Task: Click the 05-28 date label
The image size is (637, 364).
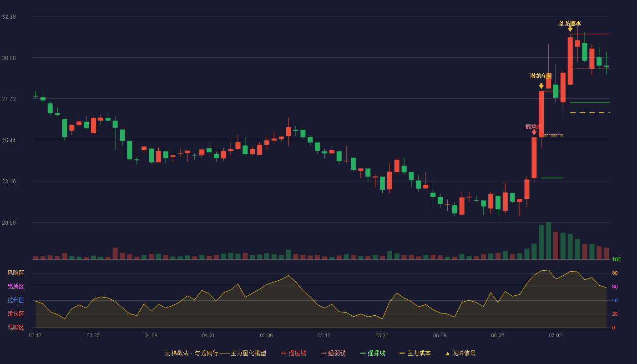Action: 382,335
